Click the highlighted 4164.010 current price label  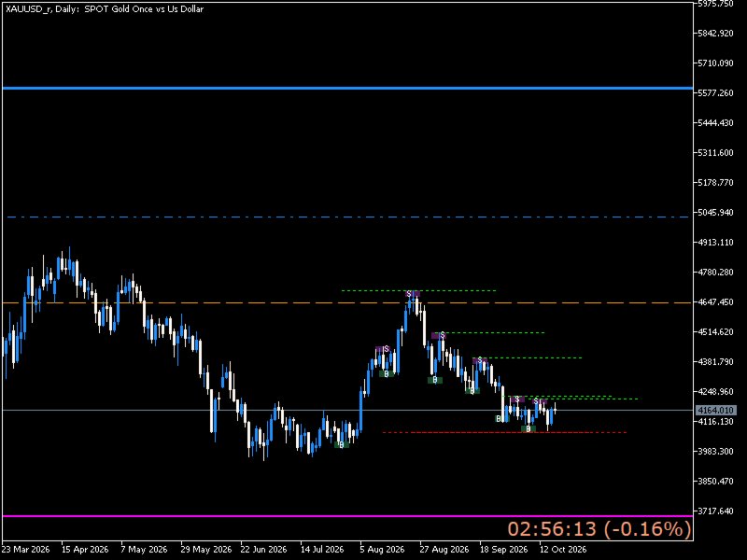(715, 410)
